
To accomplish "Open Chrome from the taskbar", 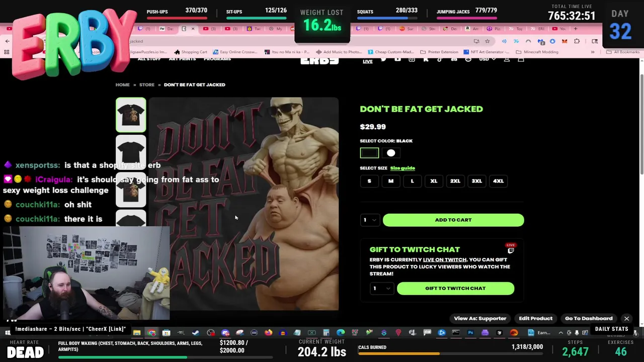I will pyautogui.click(x=151, y=332).
